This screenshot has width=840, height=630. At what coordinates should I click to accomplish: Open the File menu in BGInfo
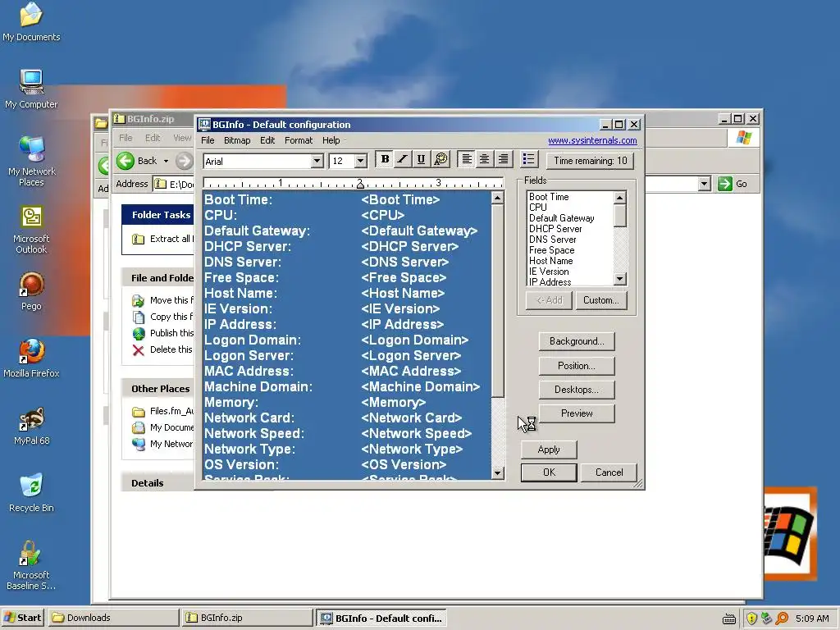point(208,140)
